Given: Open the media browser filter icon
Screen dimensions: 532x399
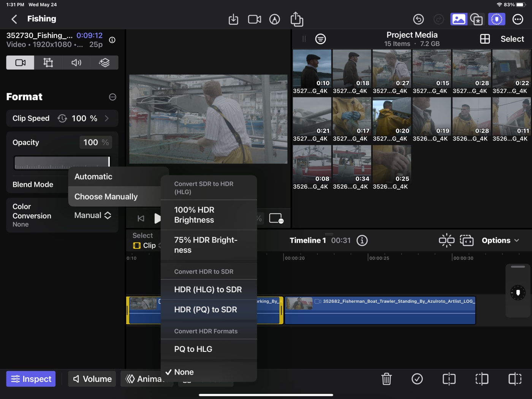Looking at the screenshot, I should (x=320, y=39).
